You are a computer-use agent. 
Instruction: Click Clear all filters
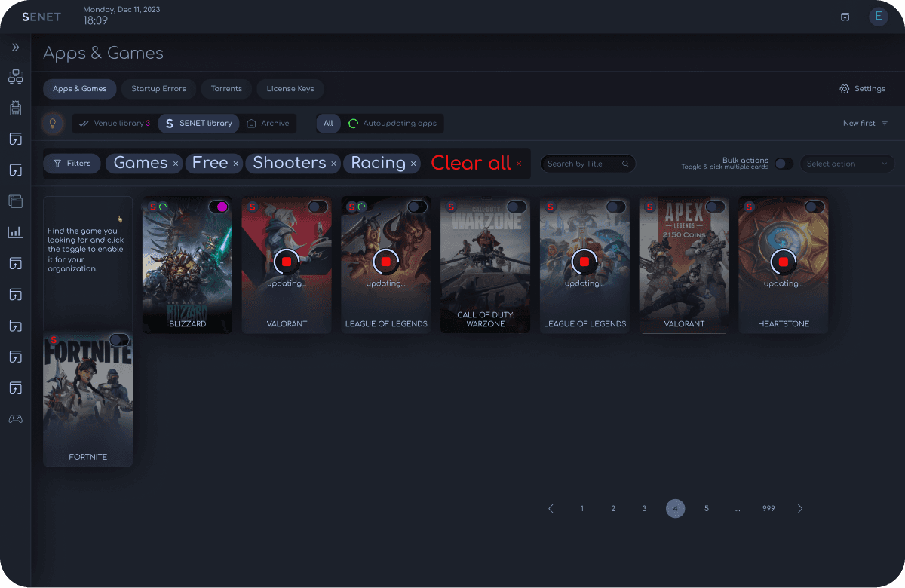click(x=476, y=163)
